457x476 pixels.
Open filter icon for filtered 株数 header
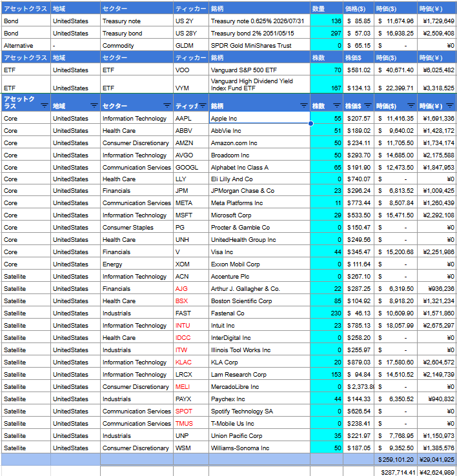tap(337, 106)
